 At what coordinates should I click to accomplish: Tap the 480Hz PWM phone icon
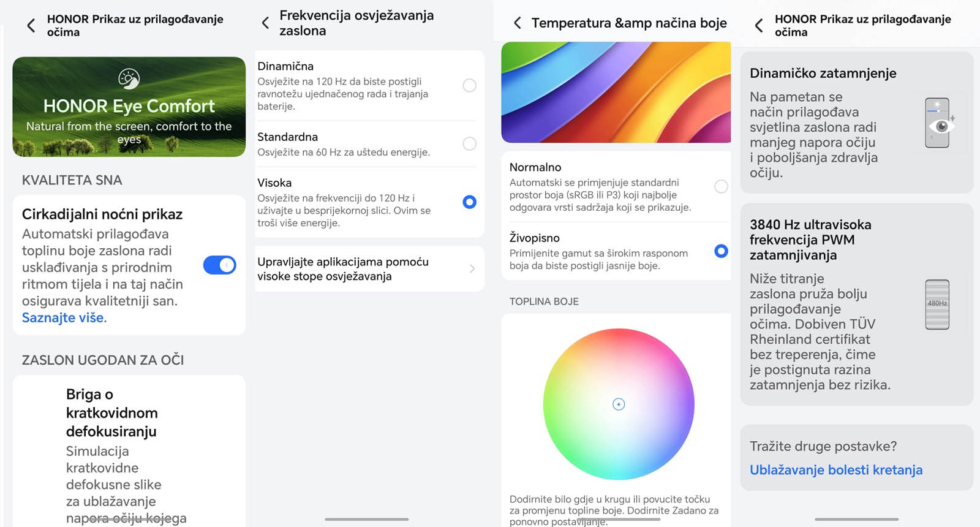pyautogui.click(x=937, y=305)
